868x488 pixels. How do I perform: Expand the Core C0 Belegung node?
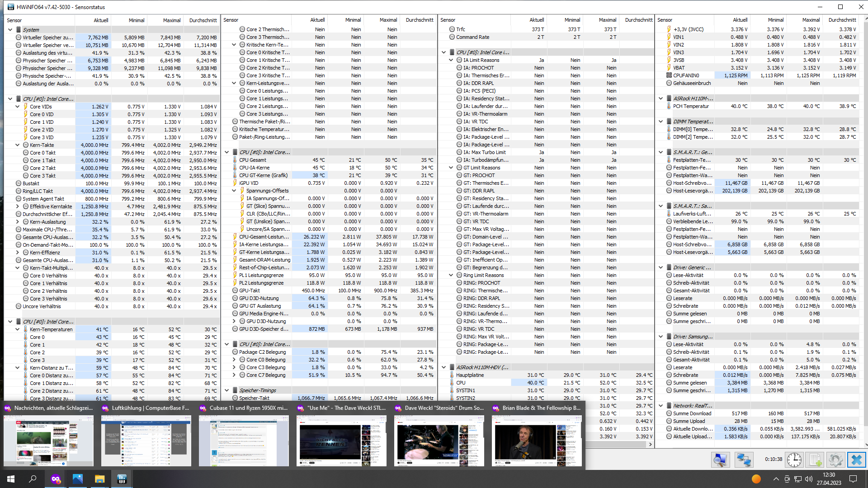234,360
